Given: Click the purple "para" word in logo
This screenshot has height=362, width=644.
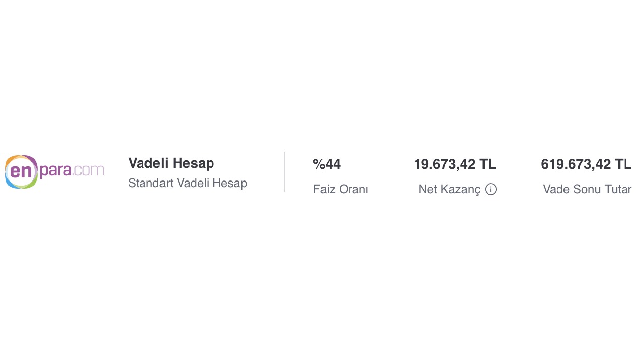Looking at the screenshot, I should pos(56,172).
